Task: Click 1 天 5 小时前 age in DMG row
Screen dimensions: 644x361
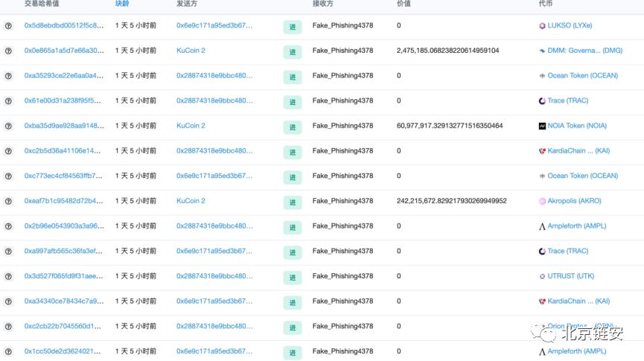Action: pos(136,51)
